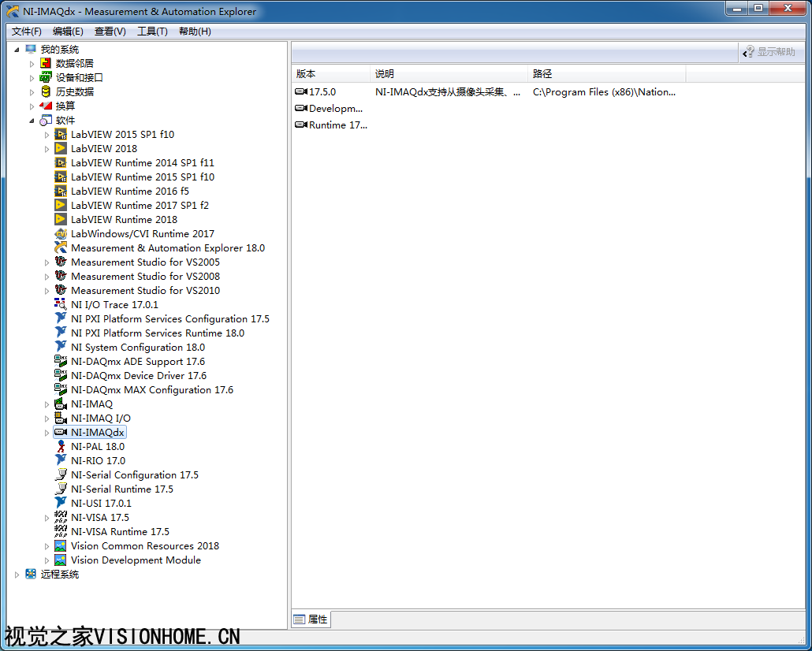812x651 pixels.
Task: Sort by the 版本 column header
Action: click(331, 74)
